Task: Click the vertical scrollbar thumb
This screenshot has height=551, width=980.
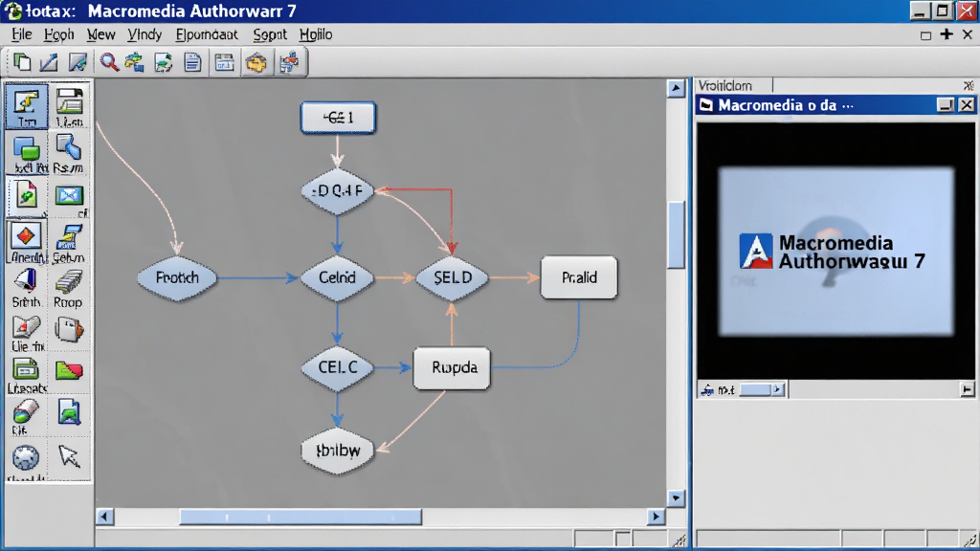Action: coord(676,234)
